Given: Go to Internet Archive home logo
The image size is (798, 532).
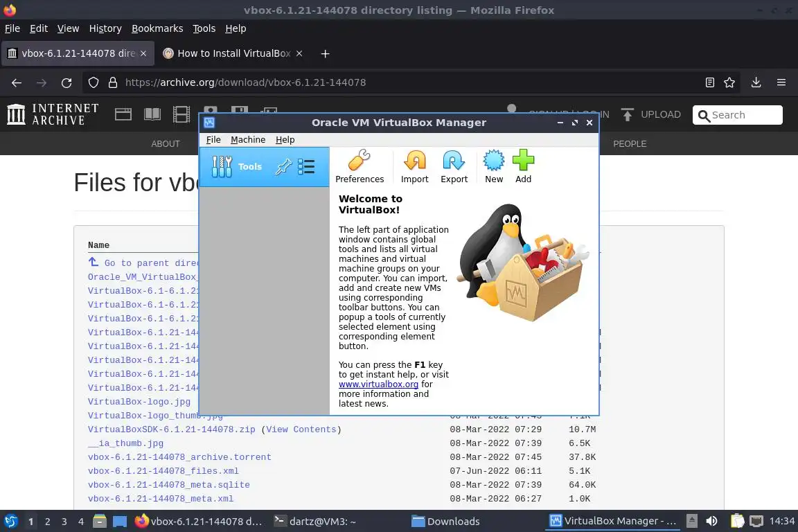Looking at the screenshot, I should pyautogui.click(x=53, y=114).
